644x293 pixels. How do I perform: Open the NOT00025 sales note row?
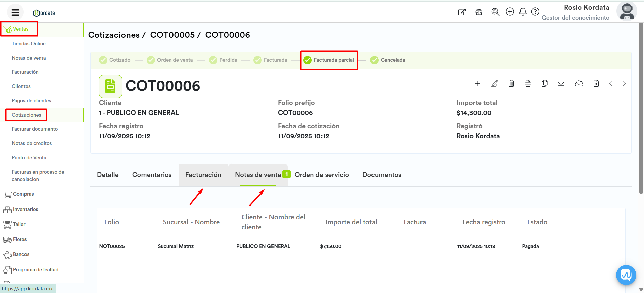point(112,246)
